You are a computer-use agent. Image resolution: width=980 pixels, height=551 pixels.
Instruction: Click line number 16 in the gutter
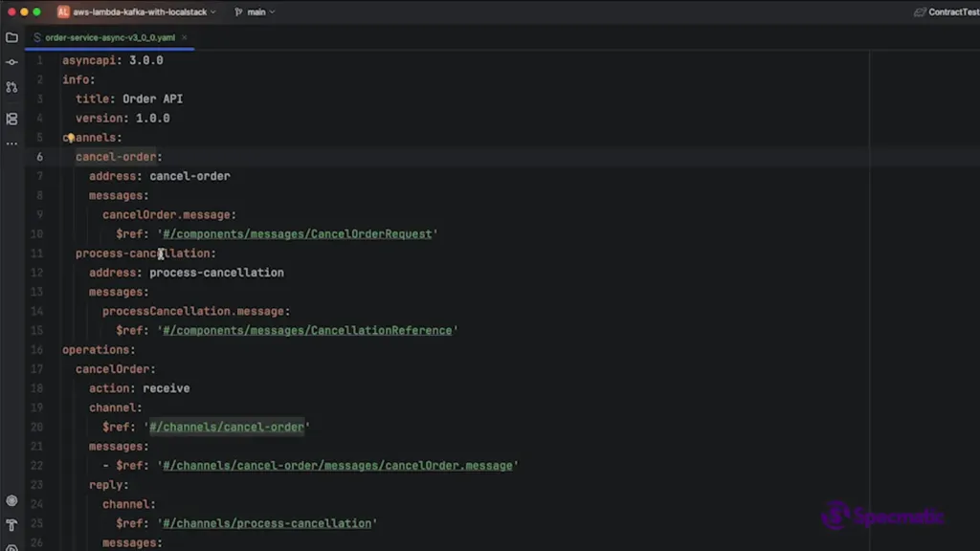coord(37,350)
